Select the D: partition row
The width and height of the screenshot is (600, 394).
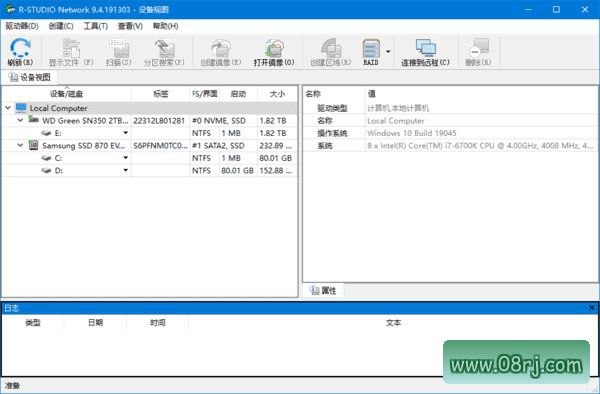coord(150,170)
